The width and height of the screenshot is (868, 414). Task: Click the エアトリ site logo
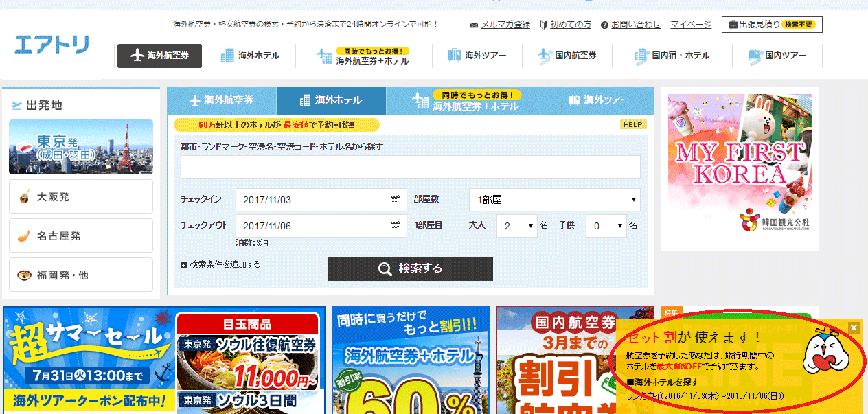(52, 45)
